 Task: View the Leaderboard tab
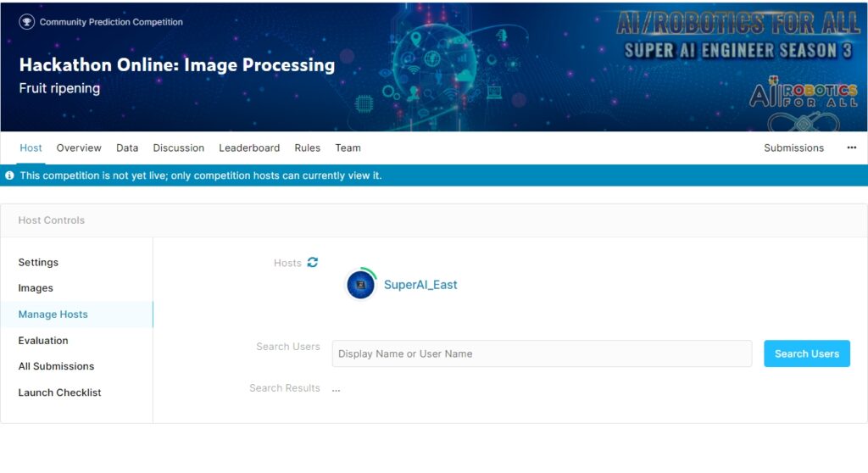click(249, 147)
